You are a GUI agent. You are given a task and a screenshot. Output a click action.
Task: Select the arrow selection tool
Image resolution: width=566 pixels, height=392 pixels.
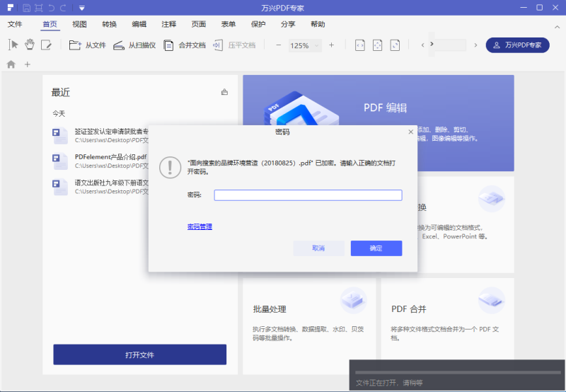click(13, 45)
